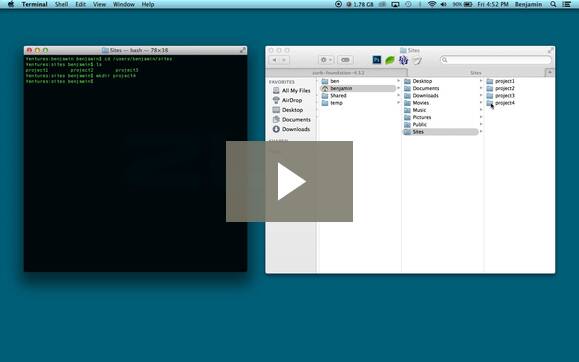
Task: Enter full screen in Terminal window
Action: point(243,50)
